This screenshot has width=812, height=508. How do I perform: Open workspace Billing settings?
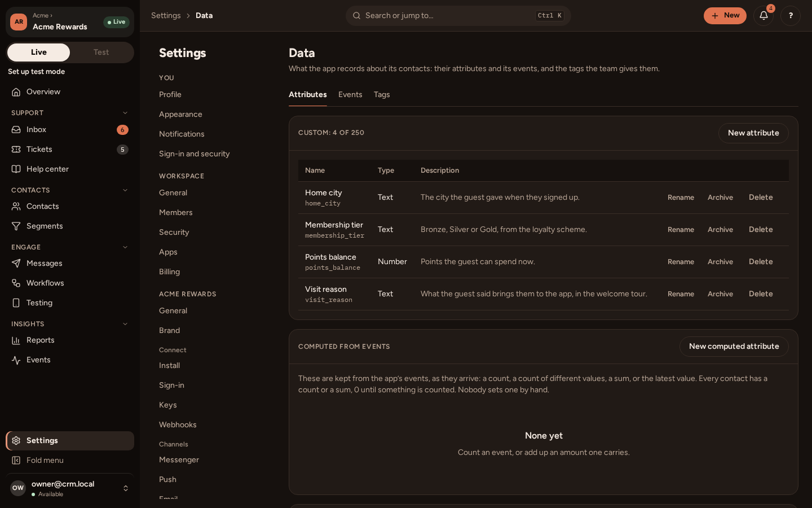coord(169,272)
